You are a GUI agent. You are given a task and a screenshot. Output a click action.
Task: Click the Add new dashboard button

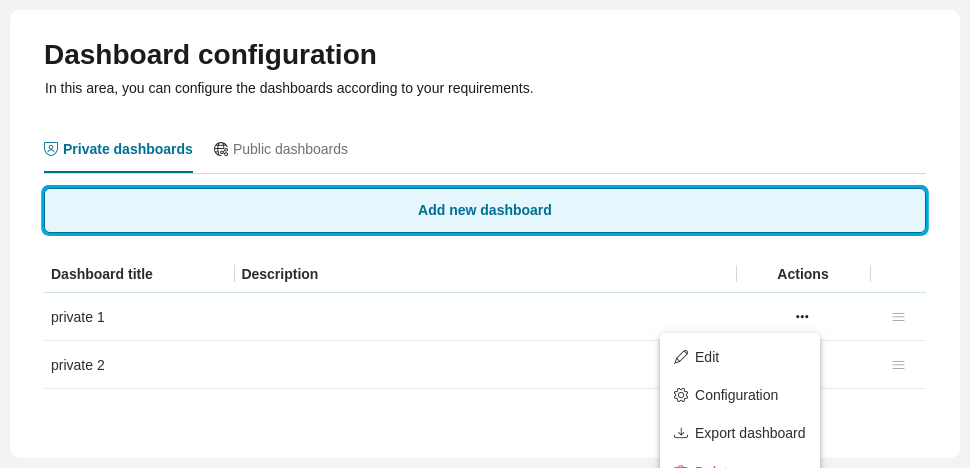click(x=485, y=210)
